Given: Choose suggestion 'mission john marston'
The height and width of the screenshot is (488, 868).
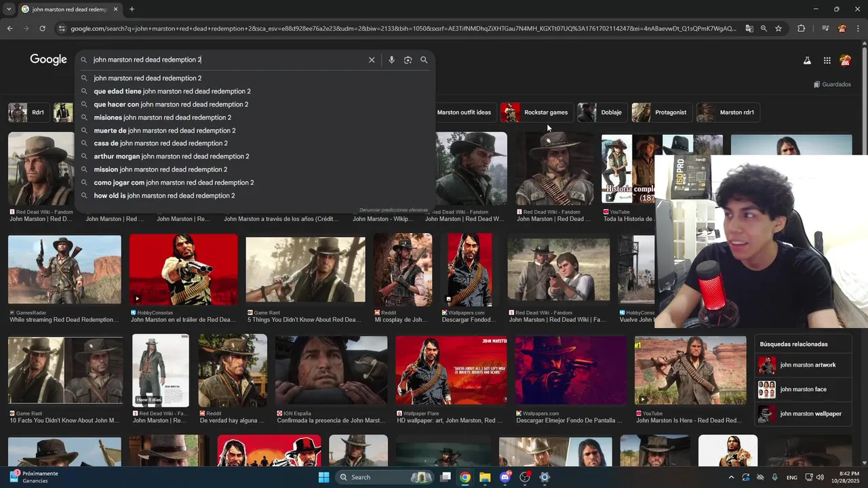Looking at the screenshot, I should (x=254, y=169).
